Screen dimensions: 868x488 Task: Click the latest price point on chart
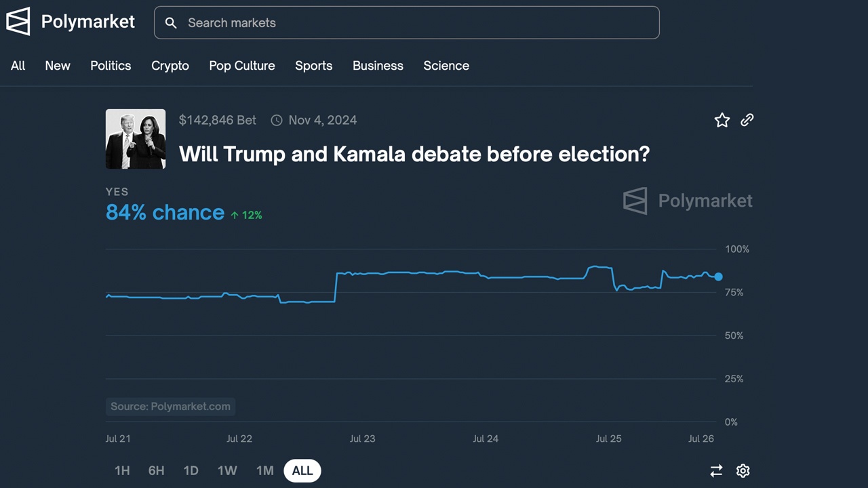718,277
